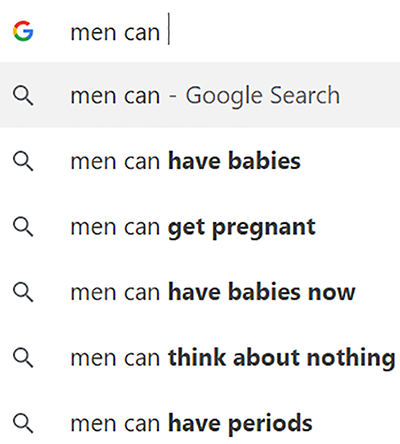Select 'men can - Google Search' suggestion

tap(200, 95)
